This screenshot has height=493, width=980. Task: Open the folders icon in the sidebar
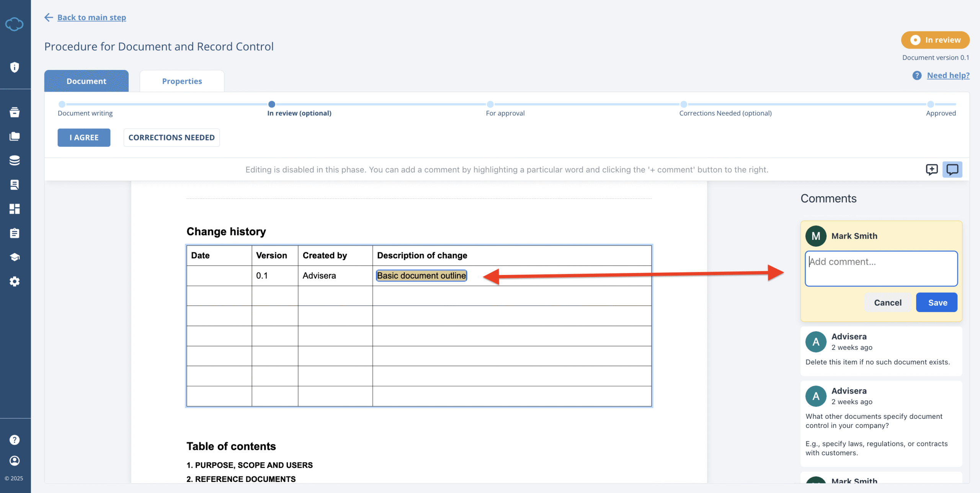pyautogui.click(x=15, y=136)
